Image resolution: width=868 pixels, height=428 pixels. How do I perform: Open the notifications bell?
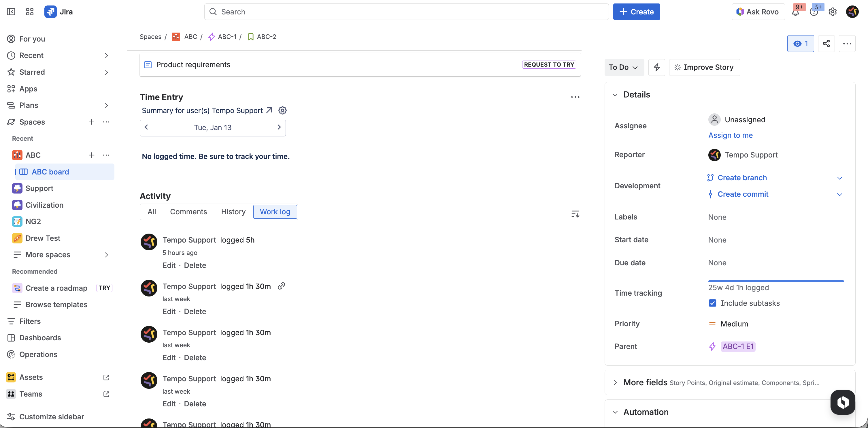point(796,12)
